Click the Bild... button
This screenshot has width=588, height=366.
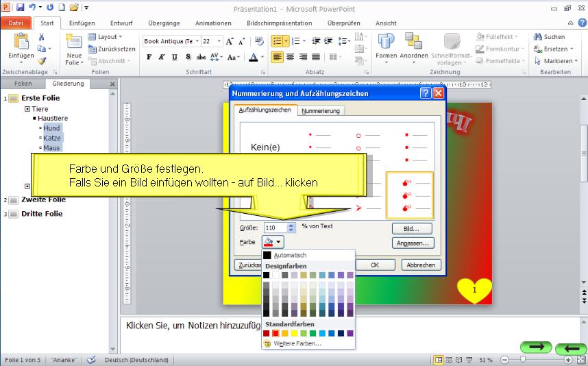412,228
